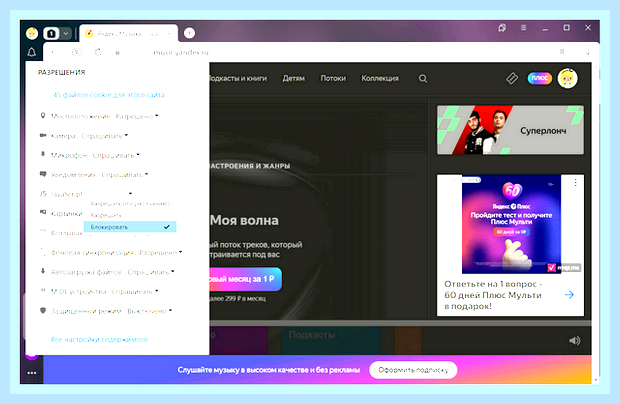This screenshot has height=404, width=620.
Task: Choose the Разрешать option
Action: [x=130, y=215]
